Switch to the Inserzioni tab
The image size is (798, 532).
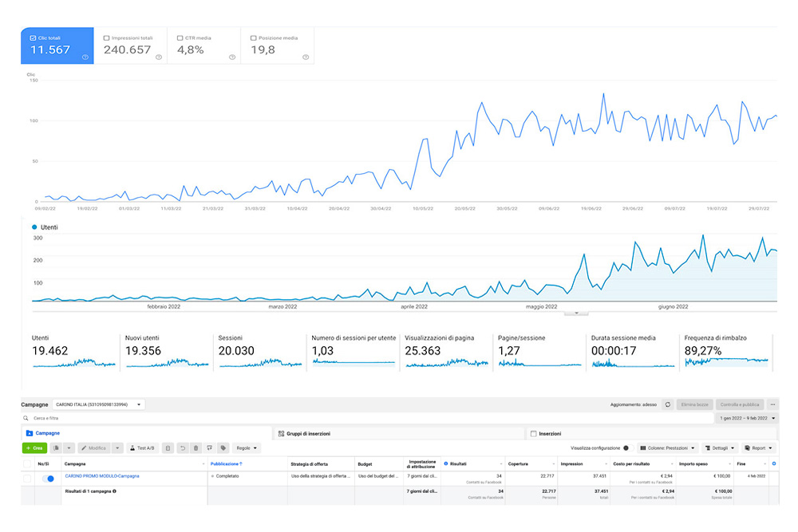tap(549, 433)
